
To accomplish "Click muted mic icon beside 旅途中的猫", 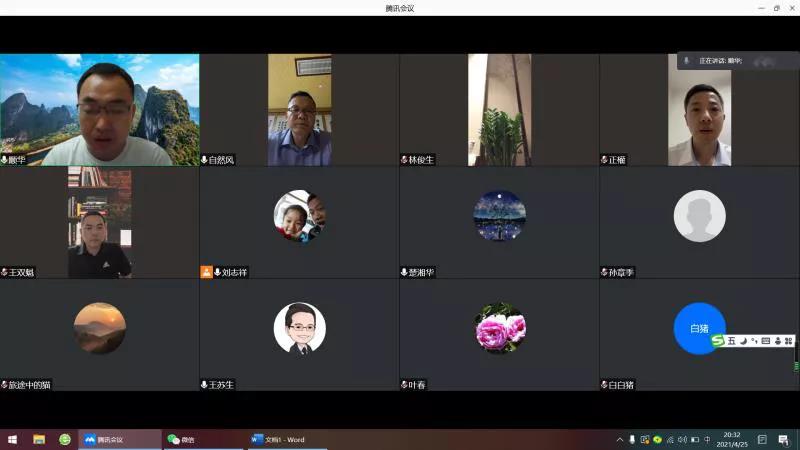I will [x=4, y=385].
